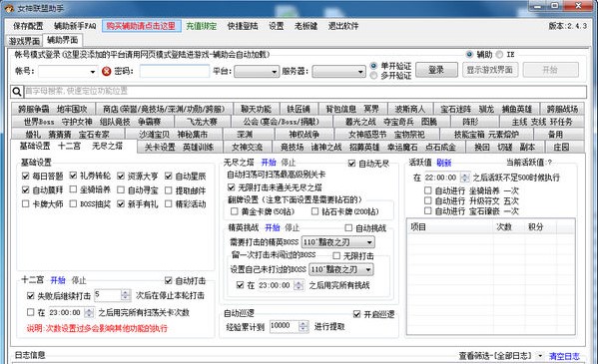This screenshot has width=598, height=364.
Task: Click the 登录 button
Action: coord(436,70)
